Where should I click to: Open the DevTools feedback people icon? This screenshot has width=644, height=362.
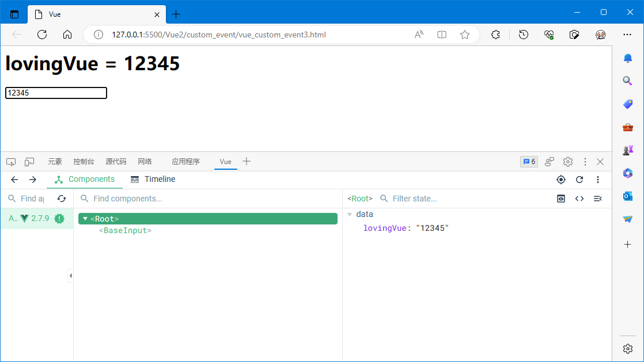point(550,162)
